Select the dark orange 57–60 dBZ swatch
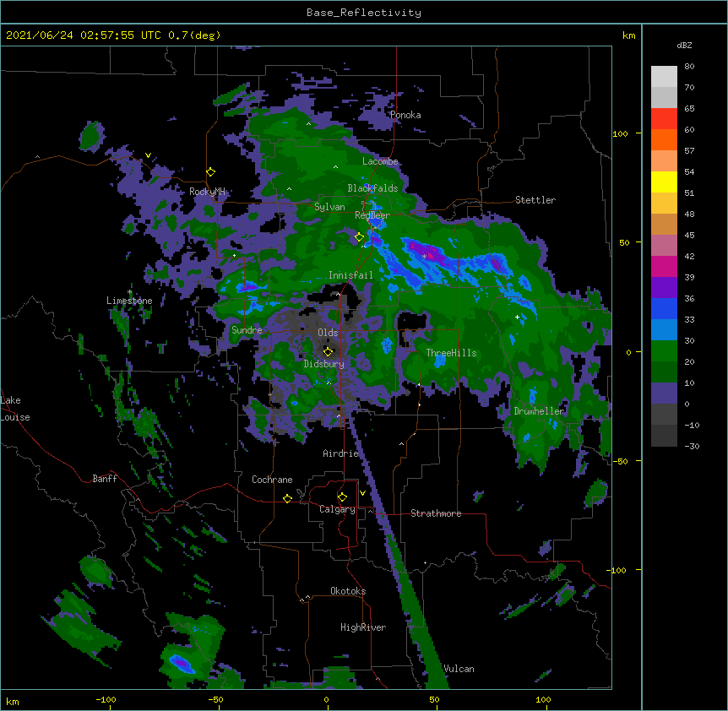 pos(664,139)
